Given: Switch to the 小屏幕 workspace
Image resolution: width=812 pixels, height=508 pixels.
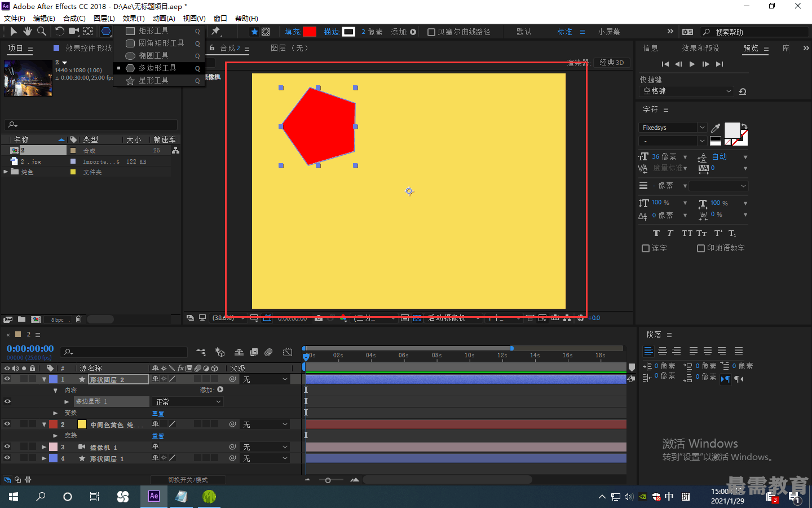Looking at the screenshot, I should coord(609,32).
